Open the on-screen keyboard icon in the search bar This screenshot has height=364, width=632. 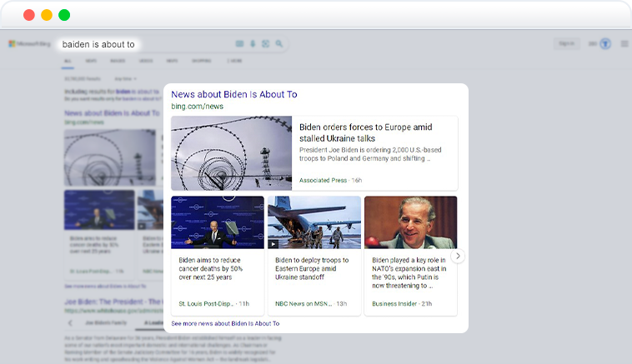pyautogui.click(x=239, y=43)
